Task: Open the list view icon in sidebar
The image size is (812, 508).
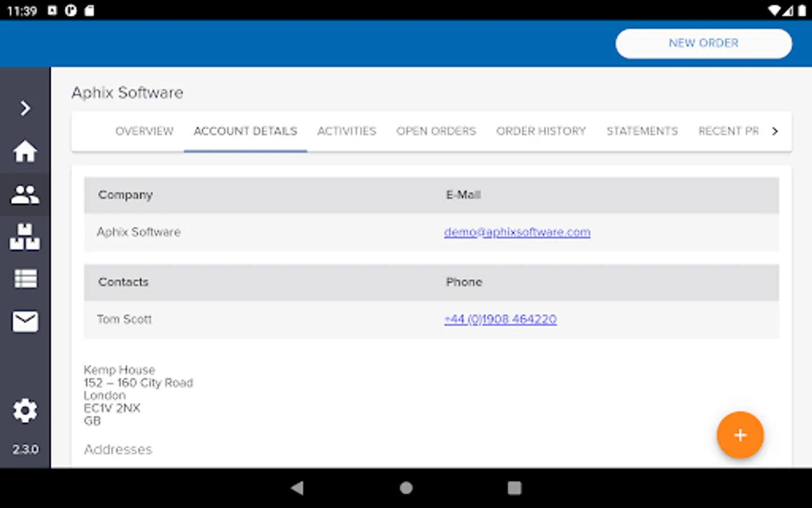Action: click(x=25, y=279)
